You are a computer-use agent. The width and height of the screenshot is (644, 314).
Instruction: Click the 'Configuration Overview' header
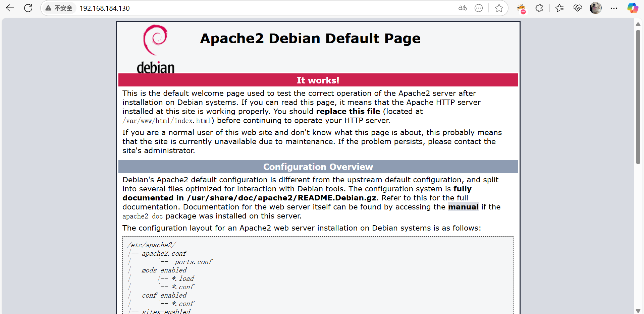[318, 167]
